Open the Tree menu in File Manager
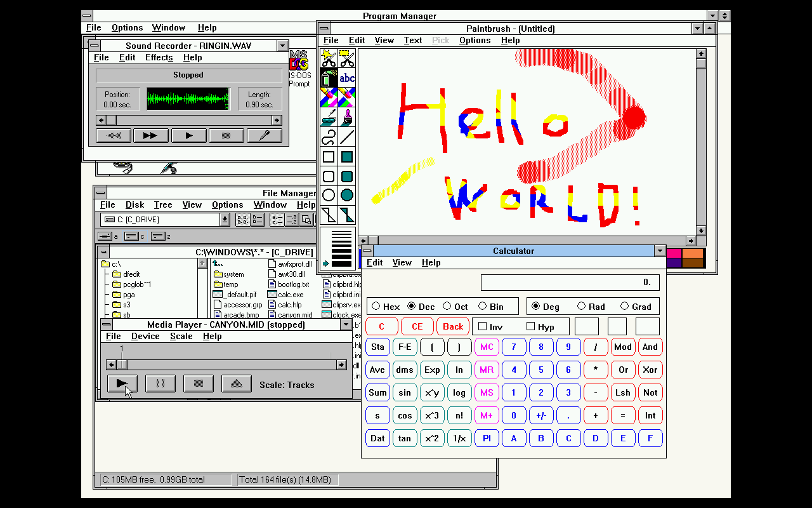This screenshot has height=508, width=812. pyautogui.click(x=163, y=204)
